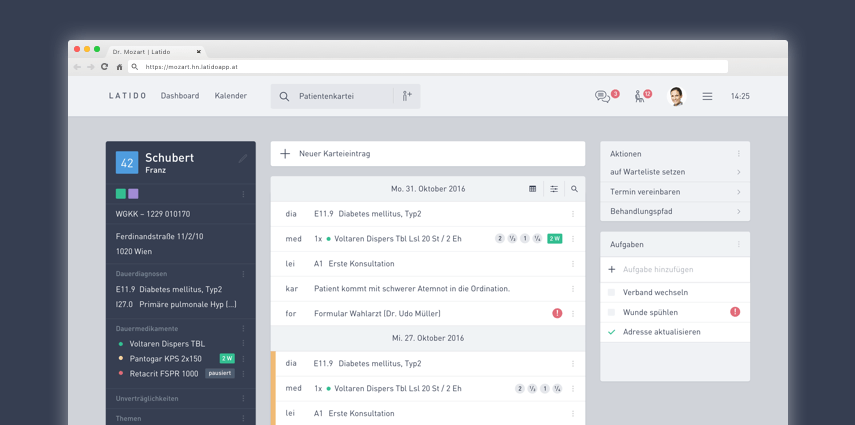Click the red alert icon on Formular Wahlarzt
This screenshot has height=425, width=855.
[x=557, y=313]
